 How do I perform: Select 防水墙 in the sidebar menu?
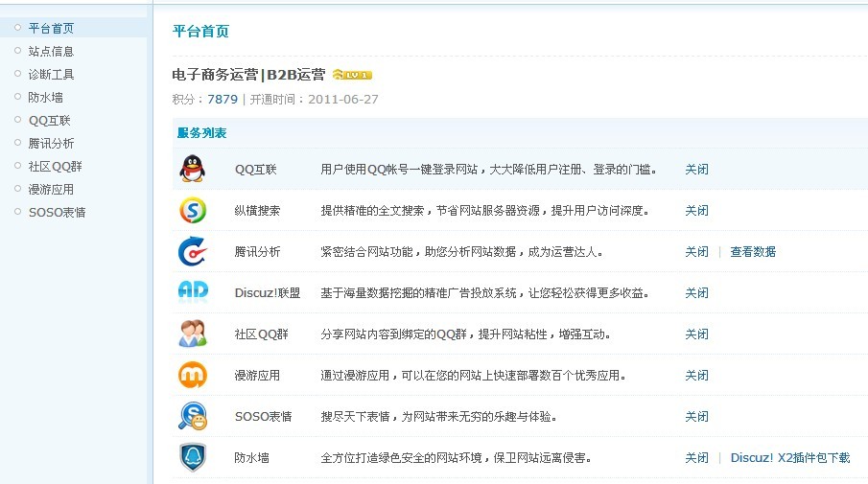coord(45,98)
